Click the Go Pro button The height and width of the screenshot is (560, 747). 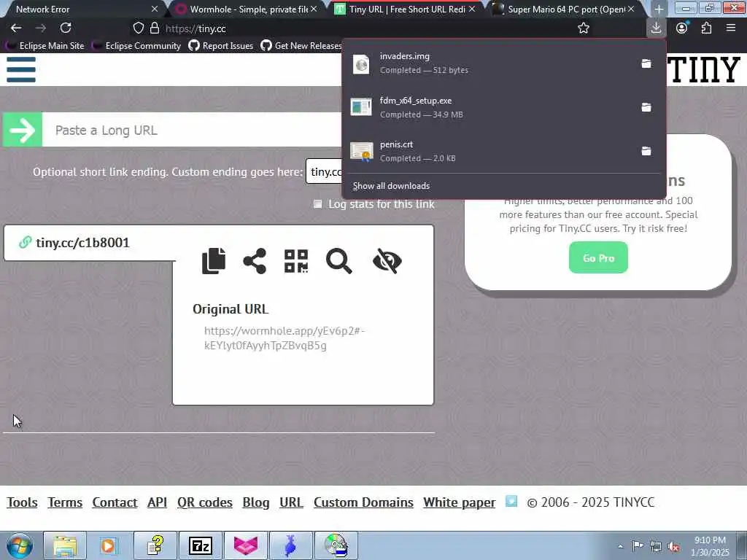click(598, 257)
